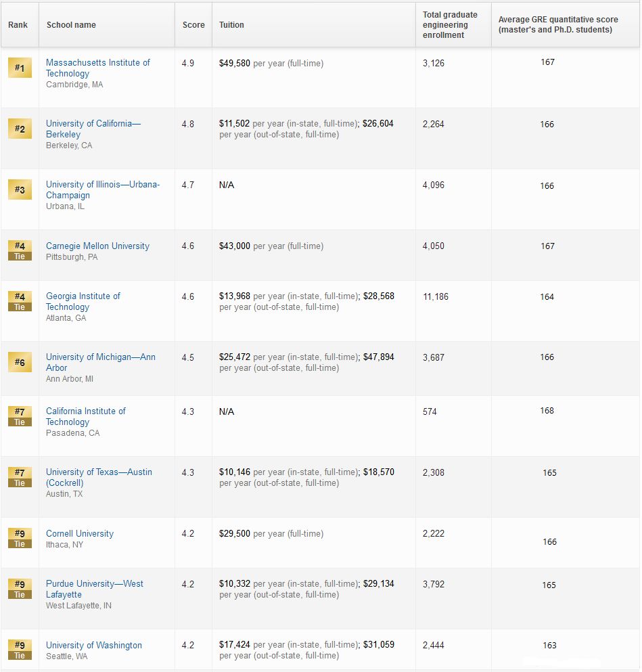Sort by Average GRE quantitative score header
Viewport: 642px width, 672px height.
point(566,25)
